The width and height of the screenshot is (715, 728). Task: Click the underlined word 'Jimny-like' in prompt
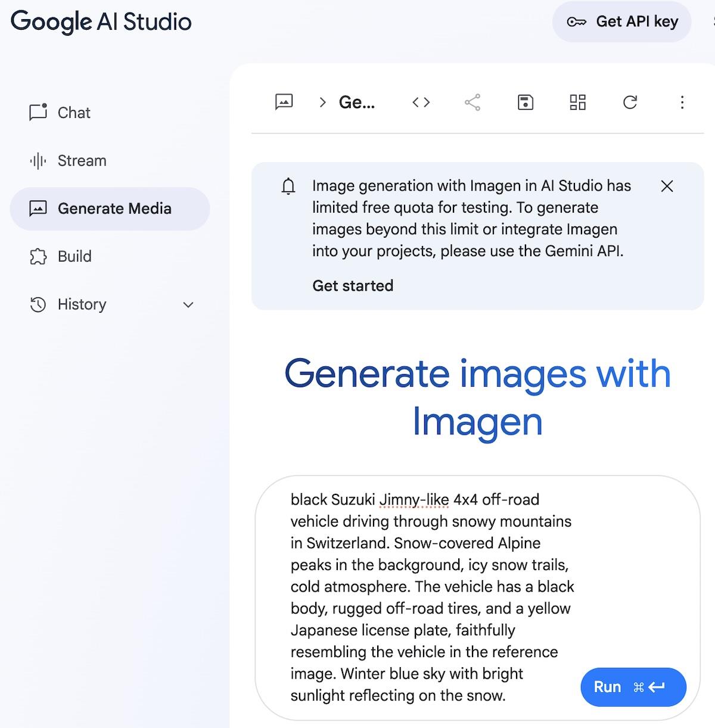point(414,499)
